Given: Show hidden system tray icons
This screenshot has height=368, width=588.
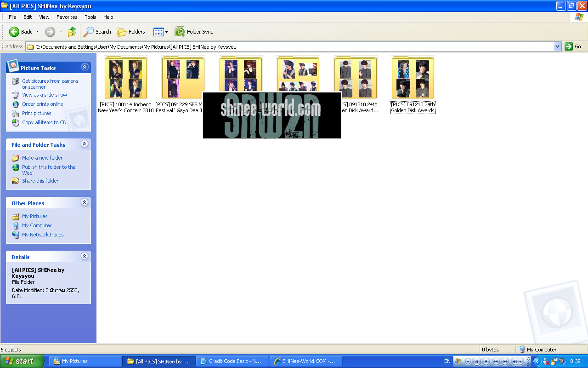Looking at the screenshot, I should 537,361.
